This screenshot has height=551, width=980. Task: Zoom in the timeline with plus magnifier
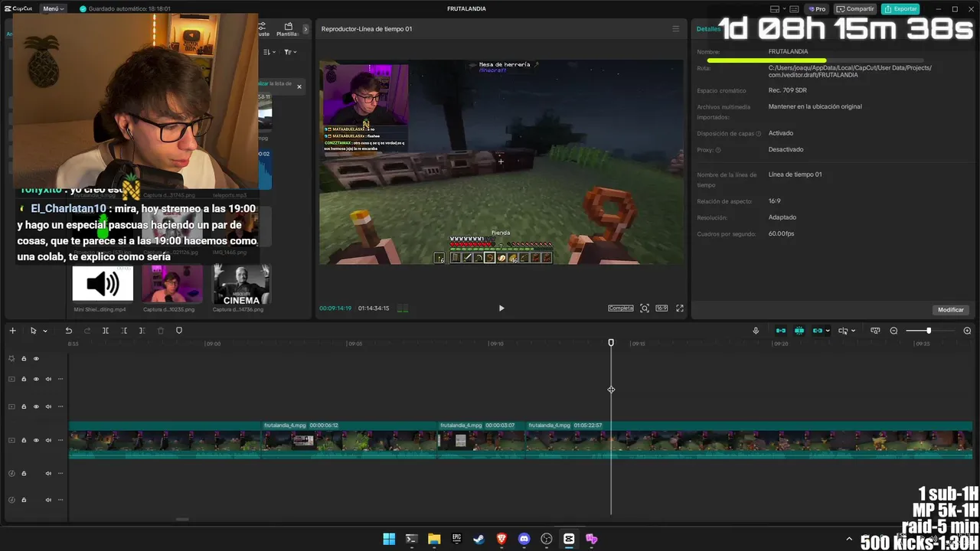(967, 331)
